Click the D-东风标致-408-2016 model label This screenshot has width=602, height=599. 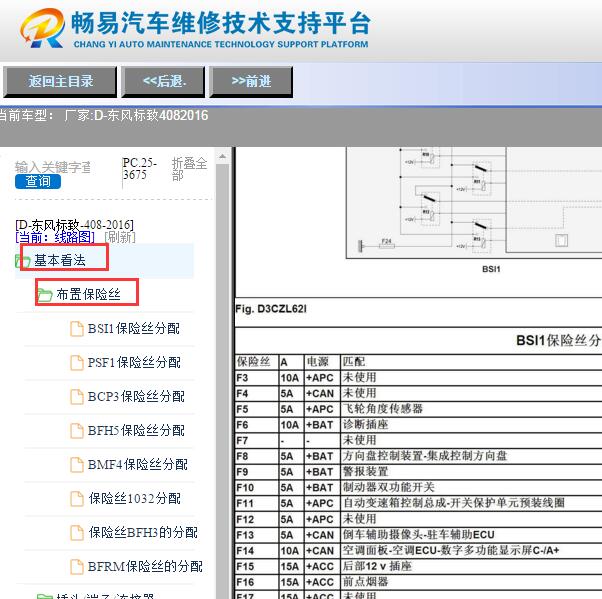click(x=74, y=225)
